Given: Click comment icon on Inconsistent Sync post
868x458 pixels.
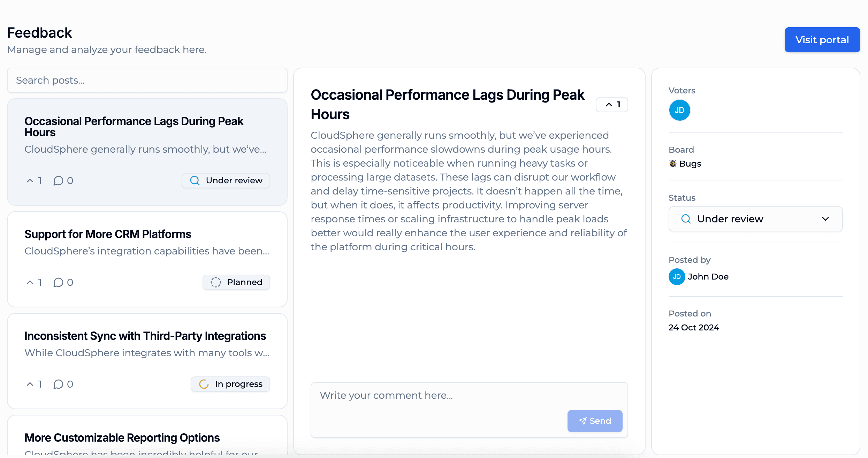Looking at the screenshot, I should coord(59,384).
